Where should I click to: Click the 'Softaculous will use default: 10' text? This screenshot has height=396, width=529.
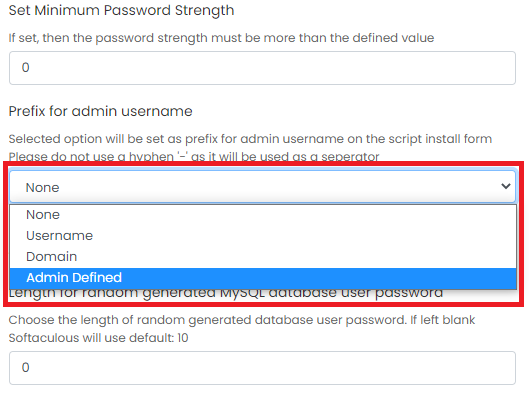tap(99, 338)
